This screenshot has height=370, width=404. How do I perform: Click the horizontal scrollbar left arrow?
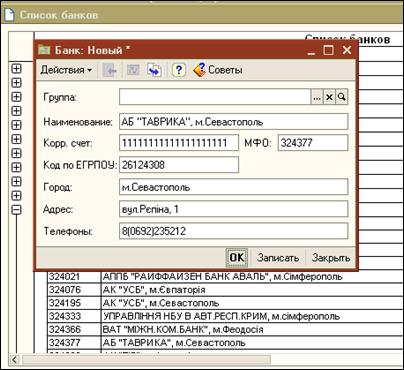tap(14, 360)
